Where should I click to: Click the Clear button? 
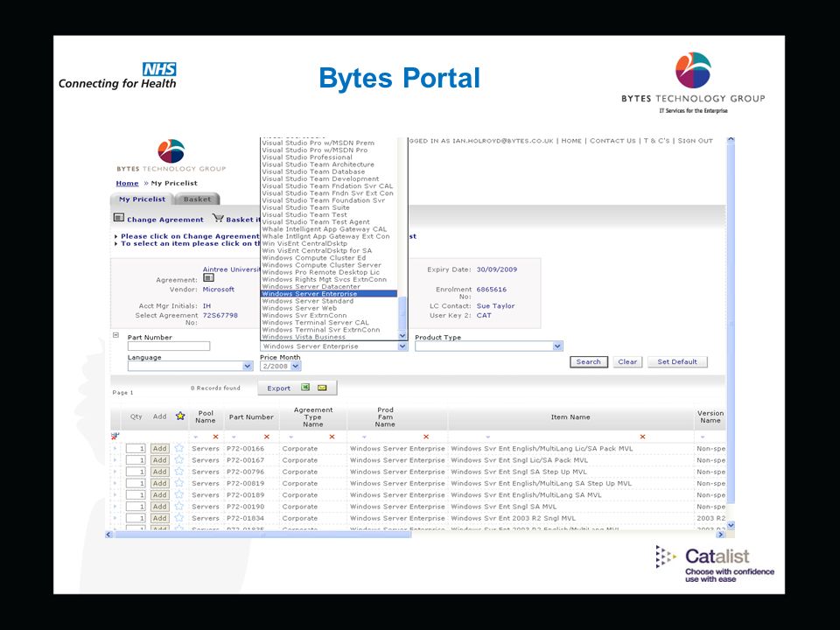coord(627,361)
